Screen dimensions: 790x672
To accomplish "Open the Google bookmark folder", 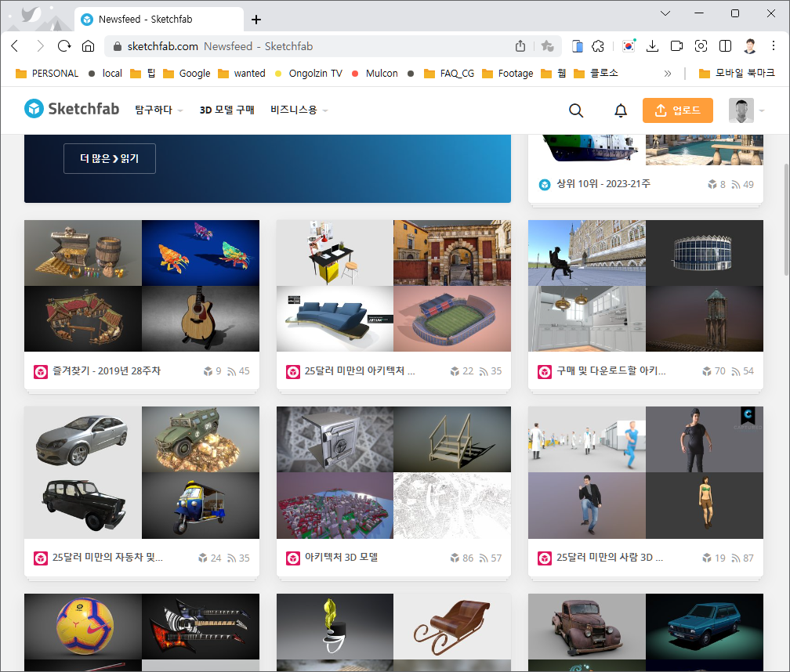I will [187, 74].
